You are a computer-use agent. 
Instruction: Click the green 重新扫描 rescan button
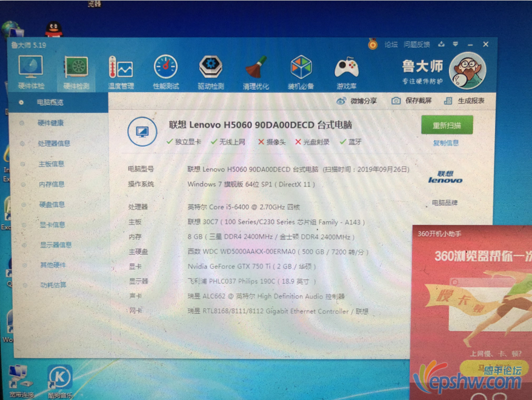[447, 125]
